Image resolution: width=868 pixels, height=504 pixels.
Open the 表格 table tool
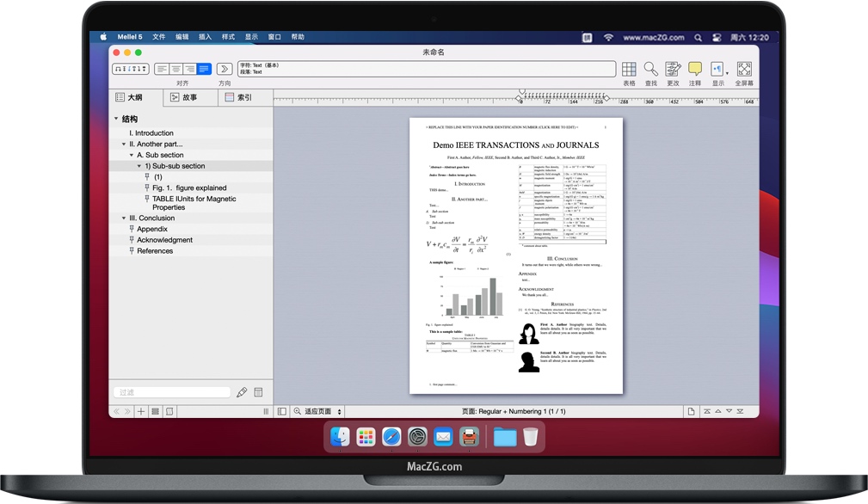point(629,69)
